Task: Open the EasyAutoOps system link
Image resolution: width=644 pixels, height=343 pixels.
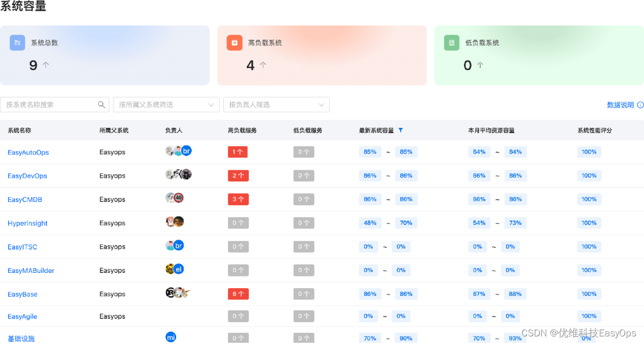Action: pos(28,152)
